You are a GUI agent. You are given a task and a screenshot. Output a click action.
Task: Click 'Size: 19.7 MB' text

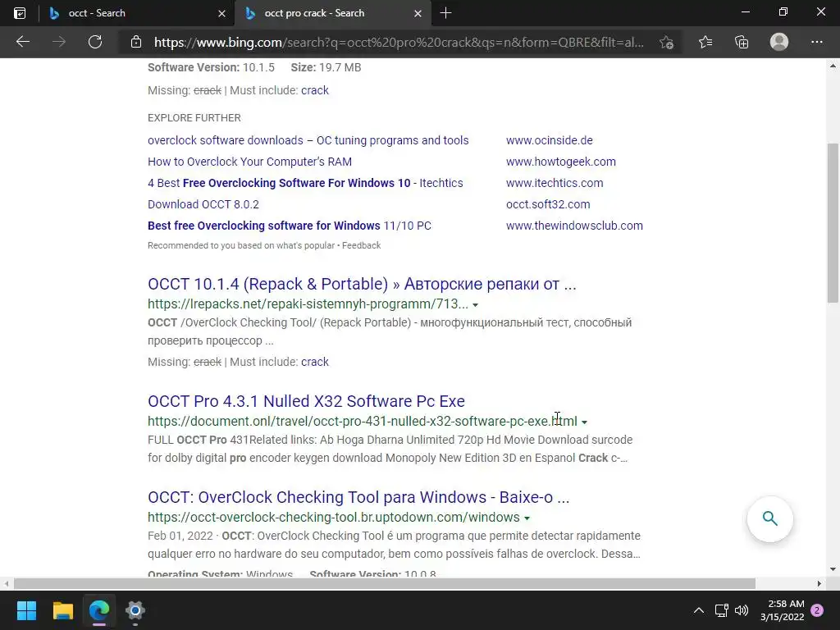click(326, 67)
